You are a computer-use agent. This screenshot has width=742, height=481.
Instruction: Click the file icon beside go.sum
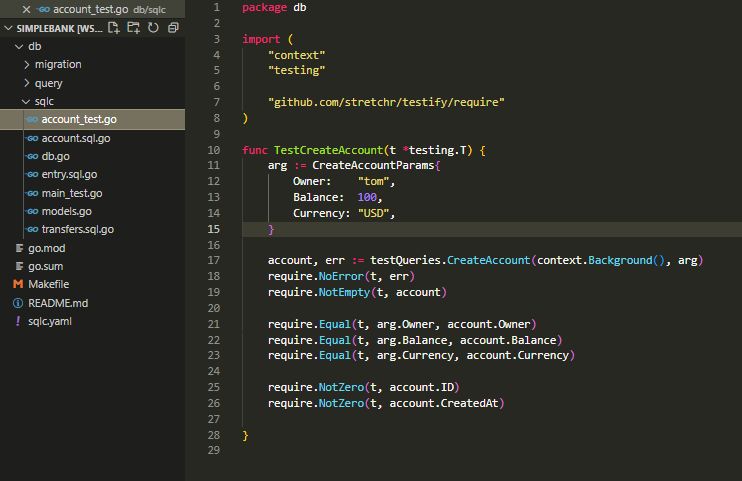click(x=19, y=266)
